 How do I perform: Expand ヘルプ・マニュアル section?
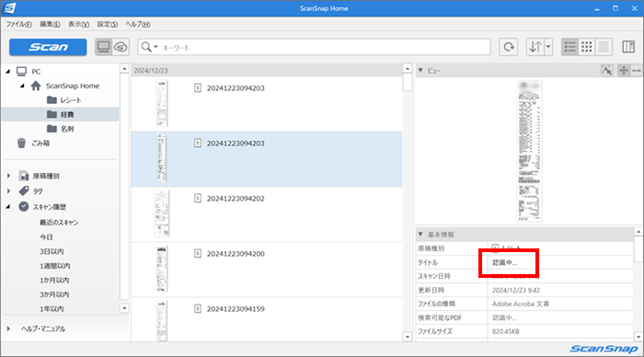[x=8, y=328]
